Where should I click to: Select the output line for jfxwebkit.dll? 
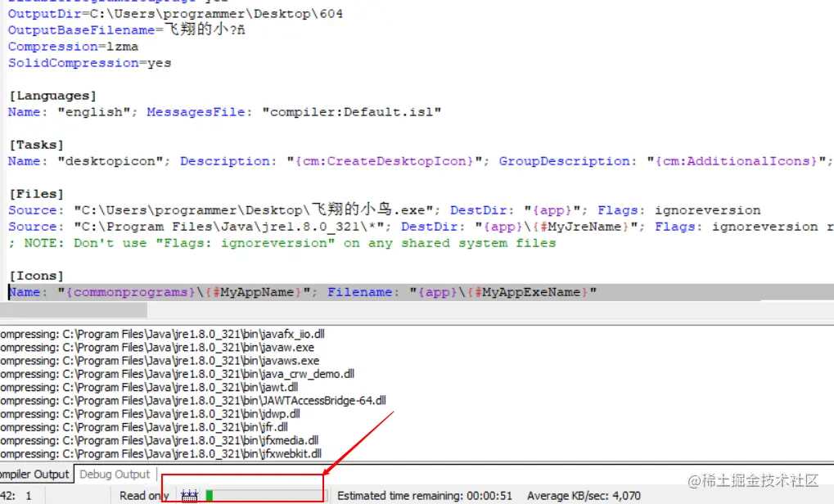pyautogui.click(x=160, y=453)
